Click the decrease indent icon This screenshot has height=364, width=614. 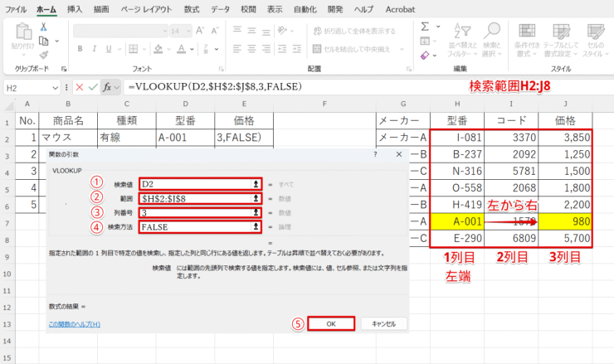pos(282,49)
